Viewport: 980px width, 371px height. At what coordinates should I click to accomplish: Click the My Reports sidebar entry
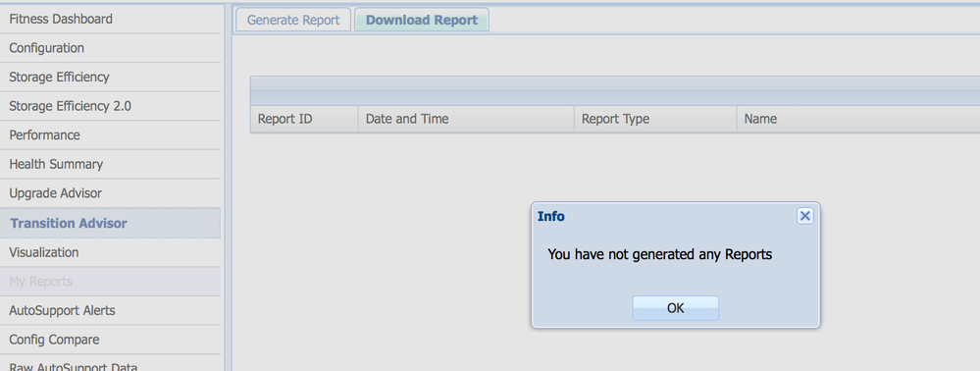110,282
